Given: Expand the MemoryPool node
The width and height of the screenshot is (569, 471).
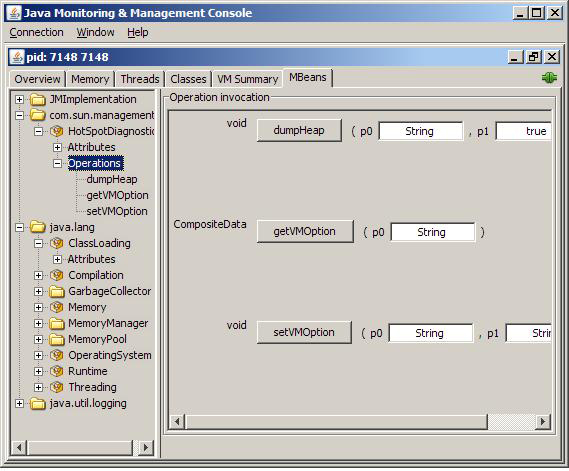Looking at the screenshot, I should click(38, 339).
